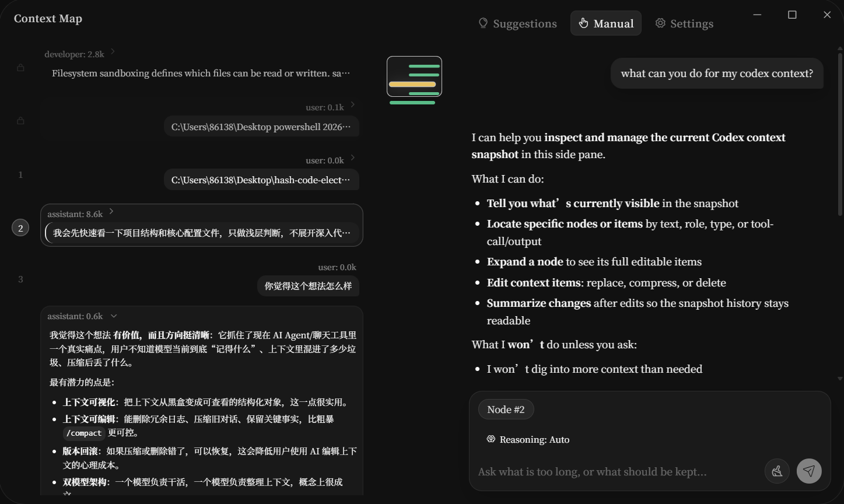Click the 'user: 0.1k' label
The height and width of the screenshot is (504, 844).
click(x=325, y=107)
